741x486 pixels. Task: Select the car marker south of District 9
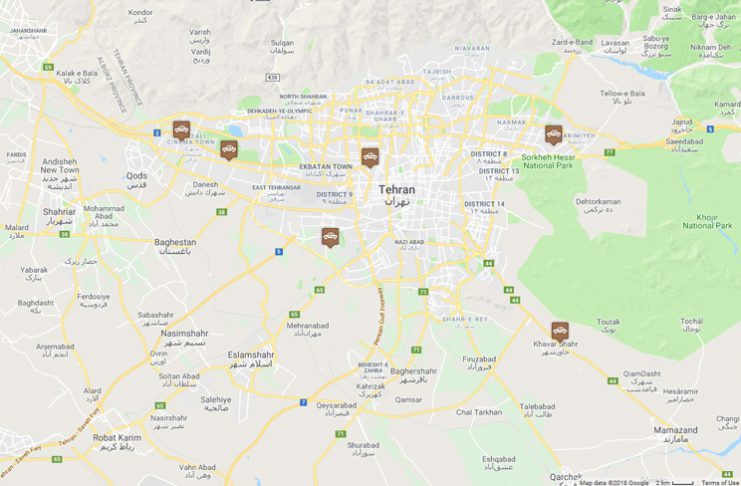(x=330, y=237)
